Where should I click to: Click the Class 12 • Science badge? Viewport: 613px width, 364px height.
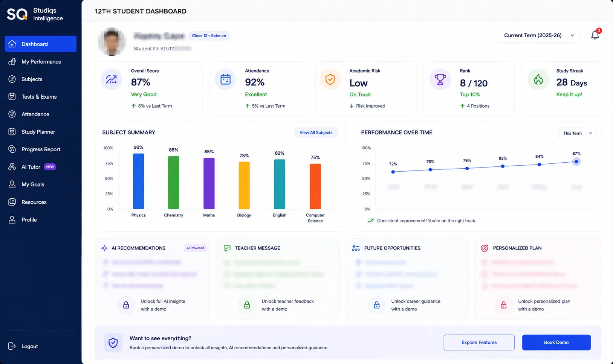pyautogui.click(x=209, y=36)
